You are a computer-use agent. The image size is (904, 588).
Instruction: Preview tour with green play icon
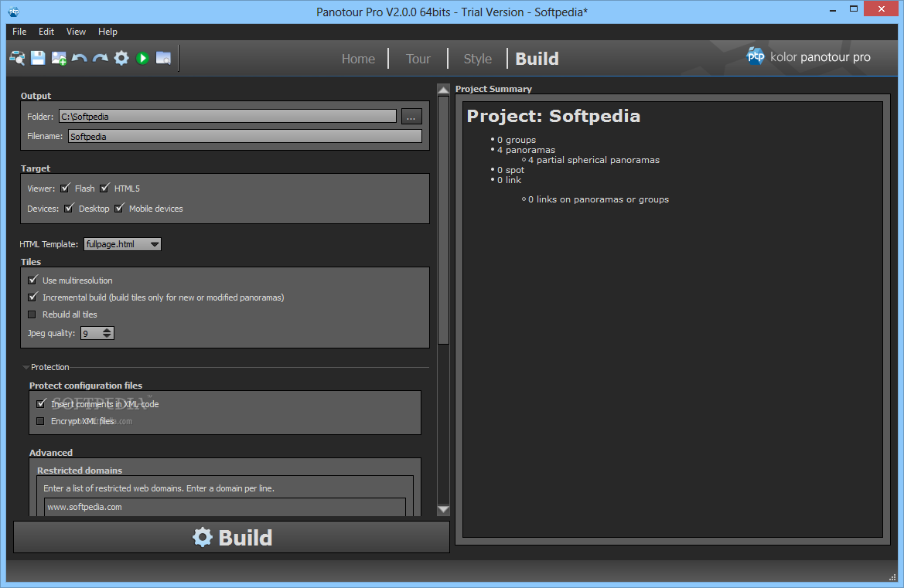click(x=142, y=58)
